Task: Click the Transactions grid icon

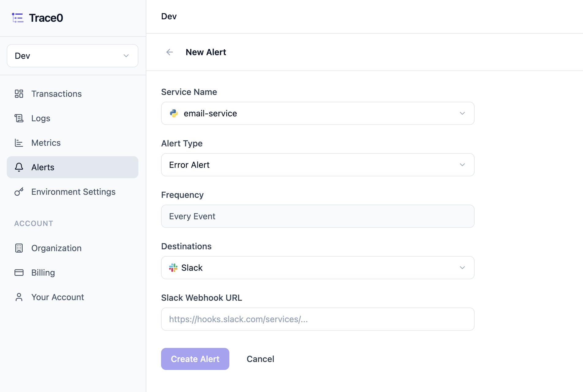Action: pos(19,94)
